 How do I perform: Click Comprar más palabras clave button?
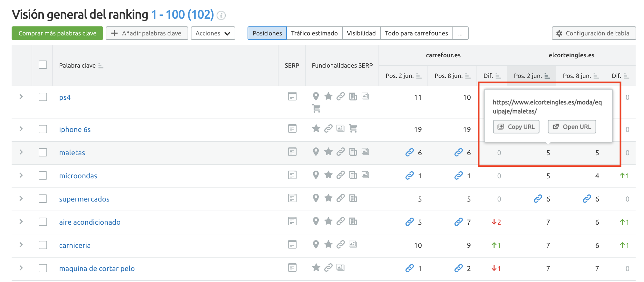click(57, 33)
